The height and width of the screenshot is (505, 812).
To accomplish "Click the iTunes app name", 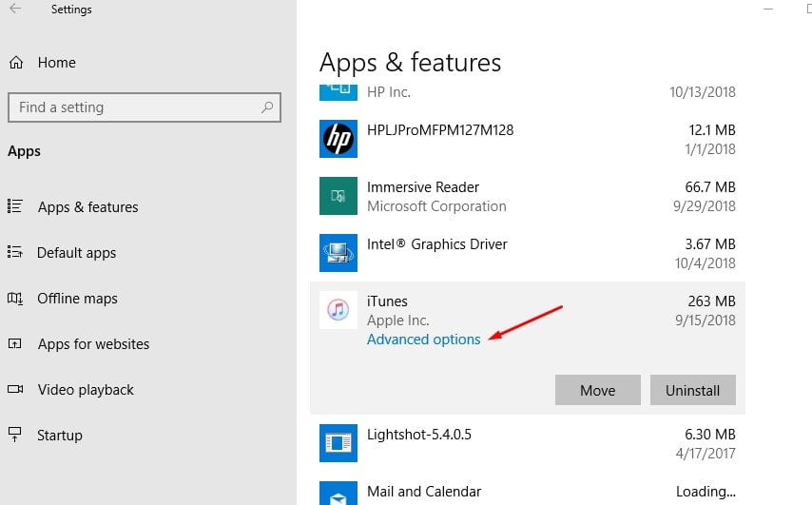I will [387, 301].
